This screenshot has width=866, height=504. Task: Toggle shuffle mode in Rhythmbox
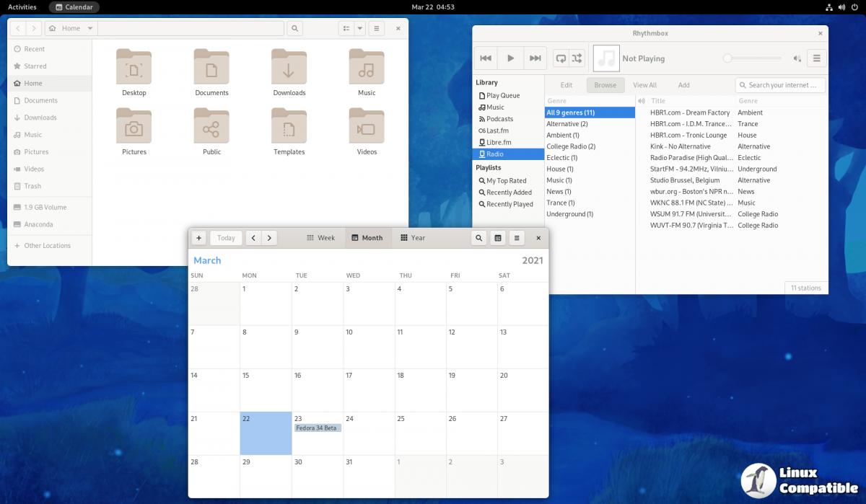(x=577, y=58)
